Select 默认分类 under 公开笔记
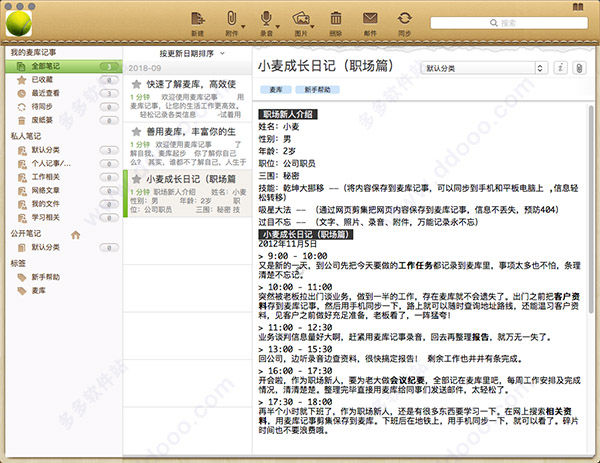 [x=64, y=248]
